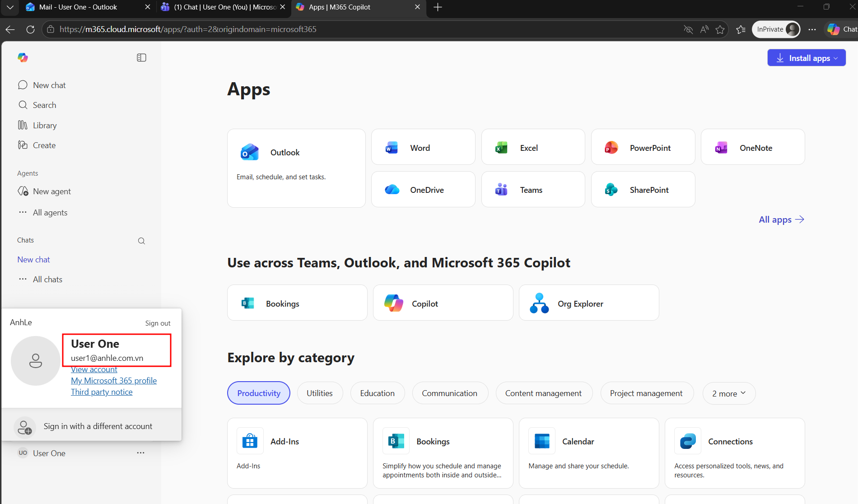Launch SharePoint from the Apps grid

tap(643, 189)
